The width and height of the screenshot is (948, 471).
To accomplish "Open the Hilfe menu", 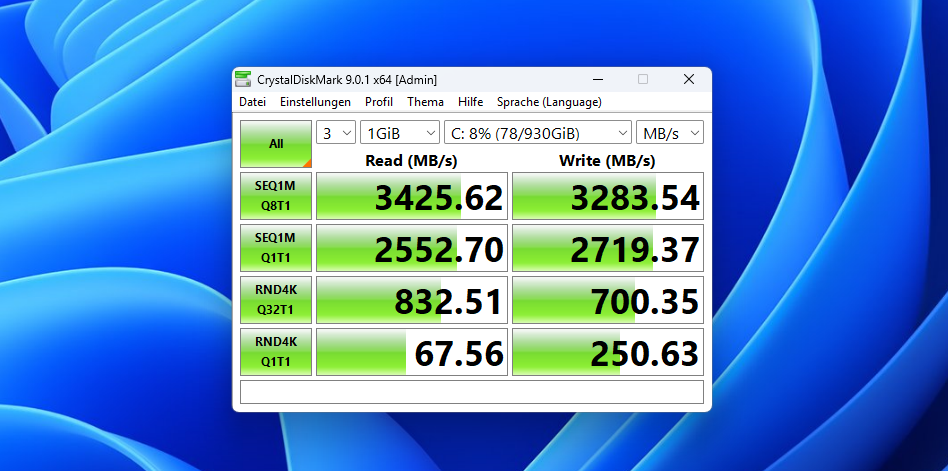I will [470, 102].
